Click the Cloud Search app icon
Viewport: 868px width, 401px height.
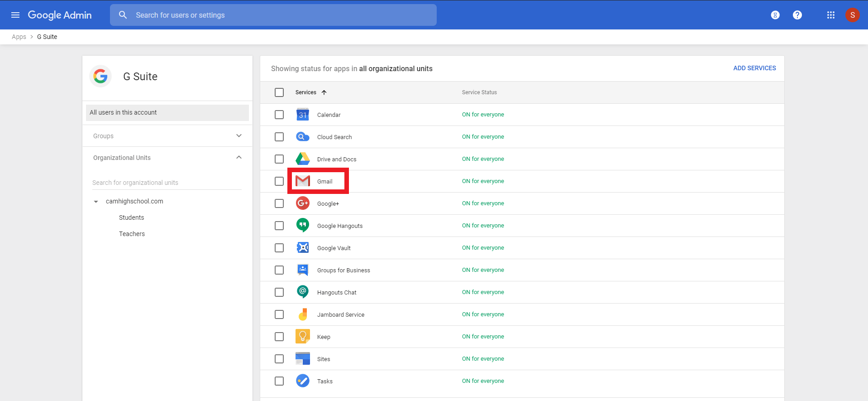[303, 137]
